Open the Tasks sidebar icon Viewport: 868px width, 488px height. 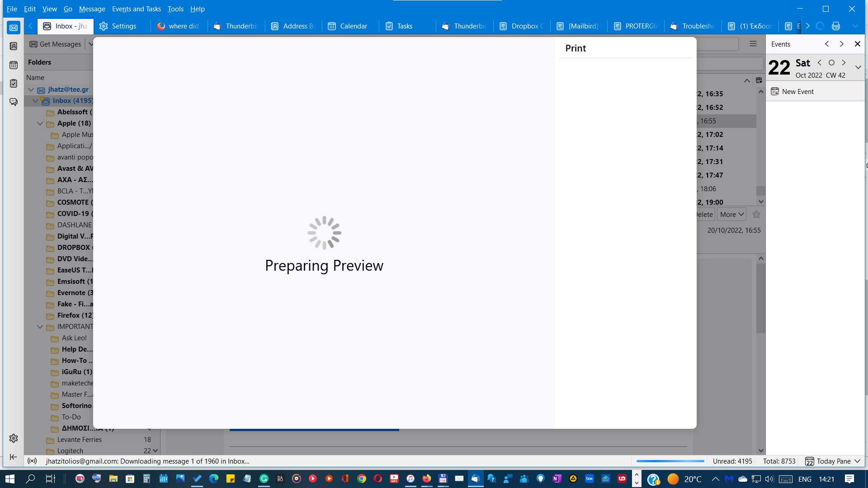tap(14, 84)
